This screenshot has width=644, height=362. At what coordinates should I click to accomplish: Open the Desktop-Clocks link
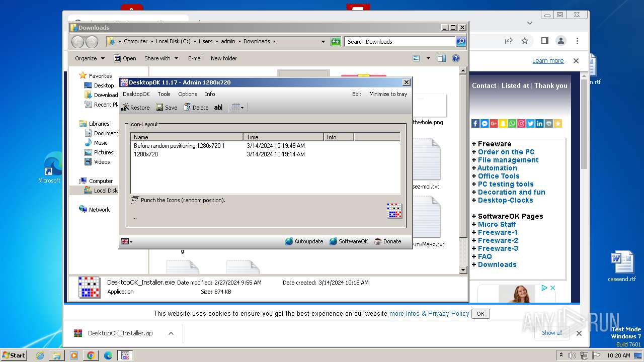(505, 200)
